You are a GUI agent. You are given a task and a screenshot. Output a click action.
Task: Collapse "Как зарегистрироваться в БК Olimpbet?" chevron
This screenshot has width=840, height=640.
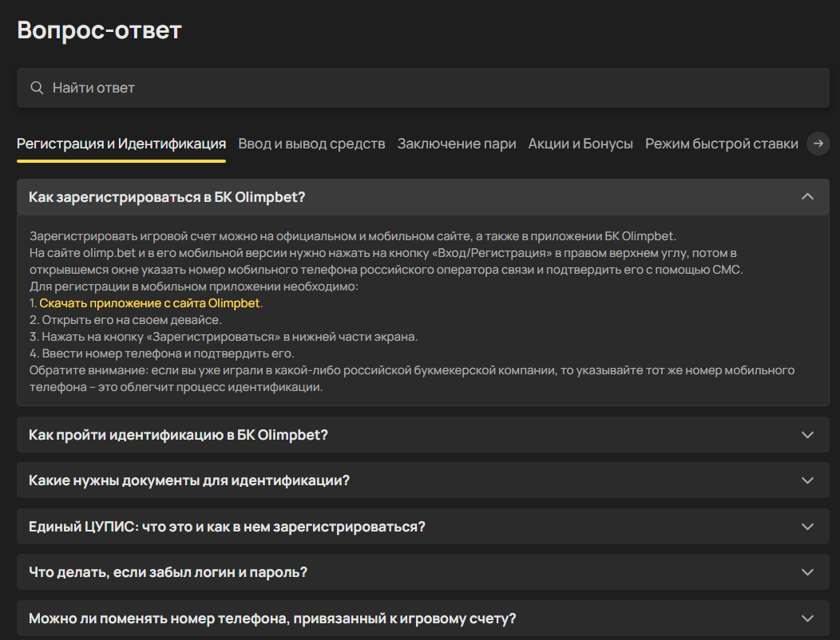807,197
